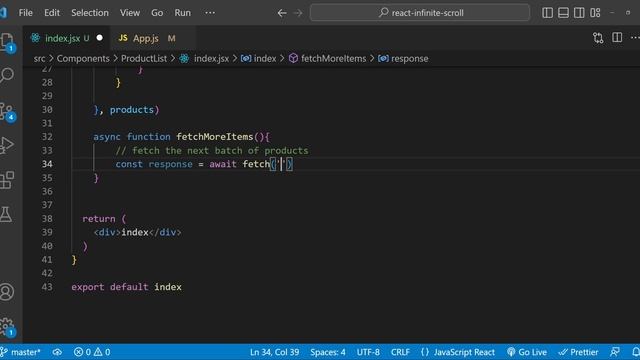Open the File menu

25,13
